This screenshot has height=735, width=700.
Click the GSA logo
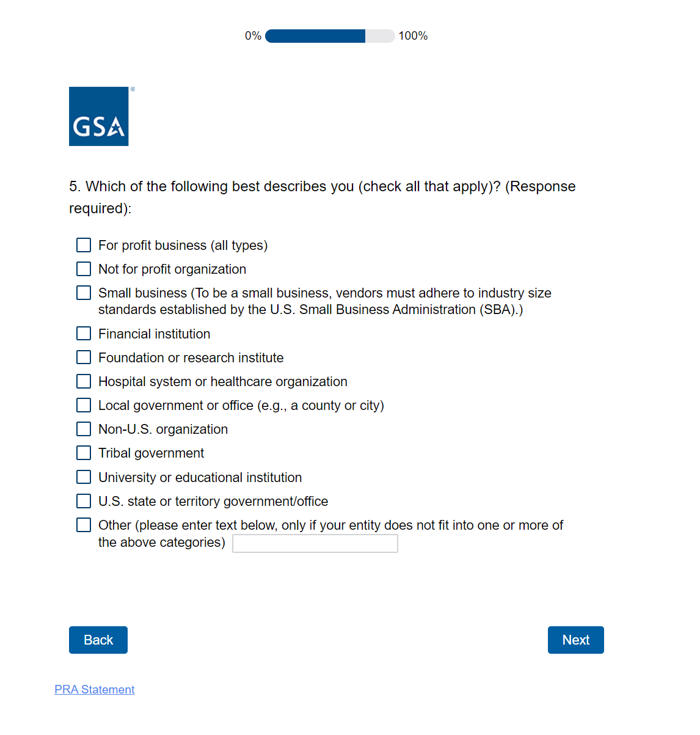click(99, 117)
